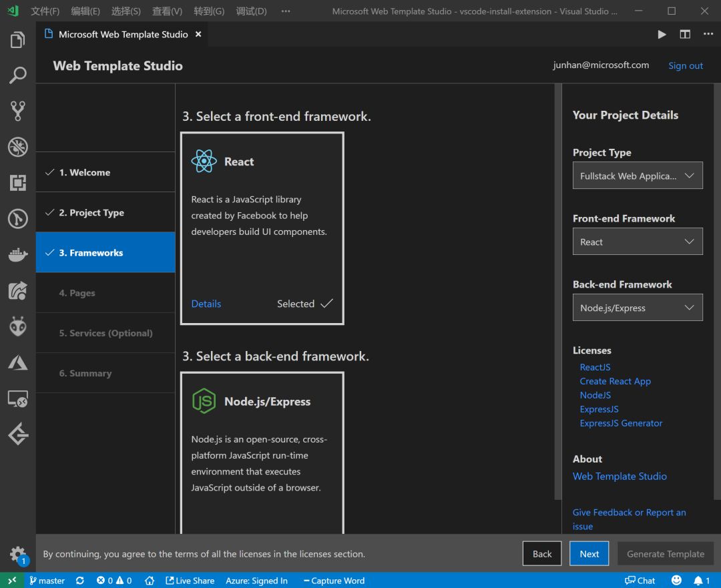The image size is (721, 588).
Task: Open the 转到(G) menu
Action: click(x=209, y=11)
